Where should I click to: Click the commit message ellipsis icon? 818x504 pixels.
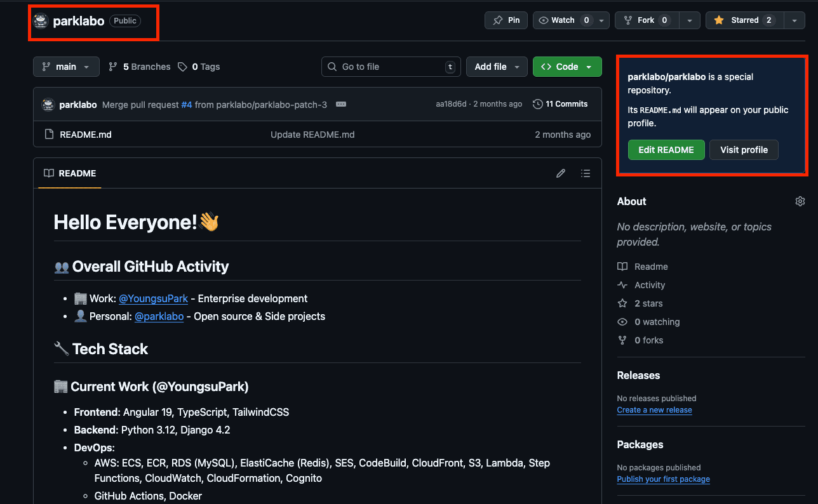pos(341,104)
